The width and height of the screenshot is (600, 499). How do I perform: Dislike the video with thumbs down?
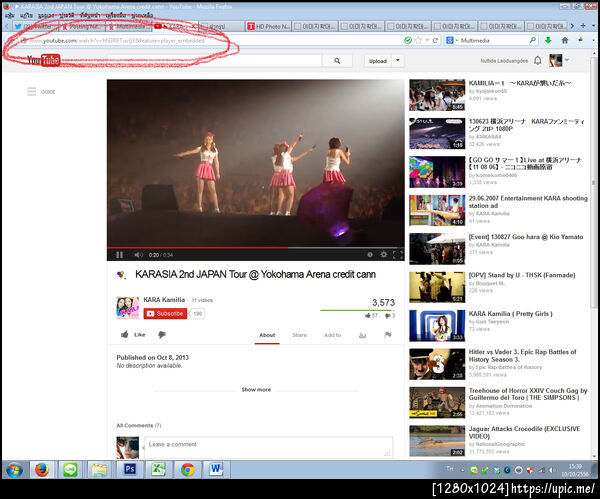162,335
